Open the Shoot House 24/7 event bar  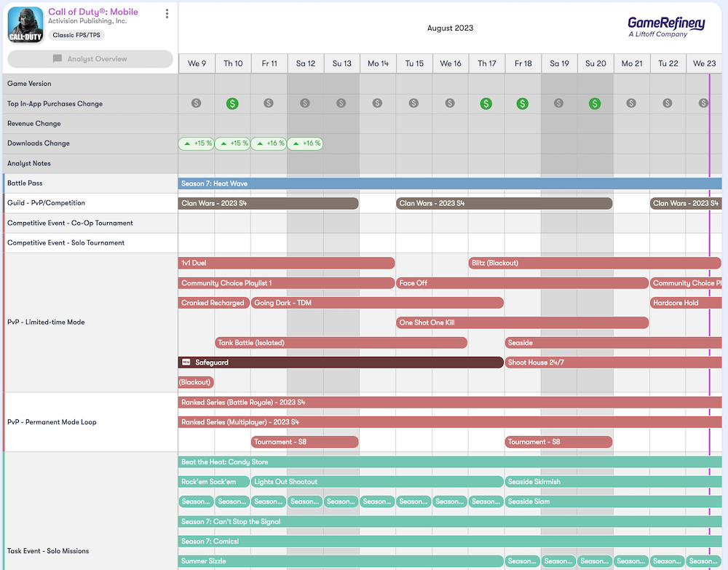[613, 363]
